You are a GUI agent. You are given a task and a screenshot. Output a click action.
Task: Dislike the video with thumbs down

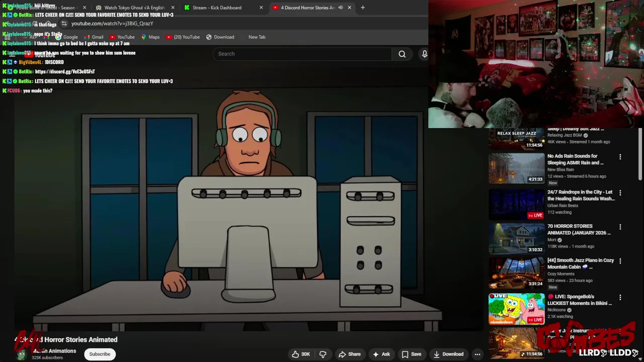pos(323,354)
